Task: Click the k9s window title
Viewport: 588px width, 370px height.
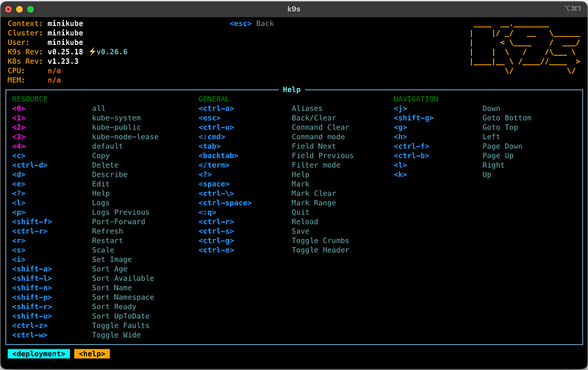Action: (x=293, y=9)
